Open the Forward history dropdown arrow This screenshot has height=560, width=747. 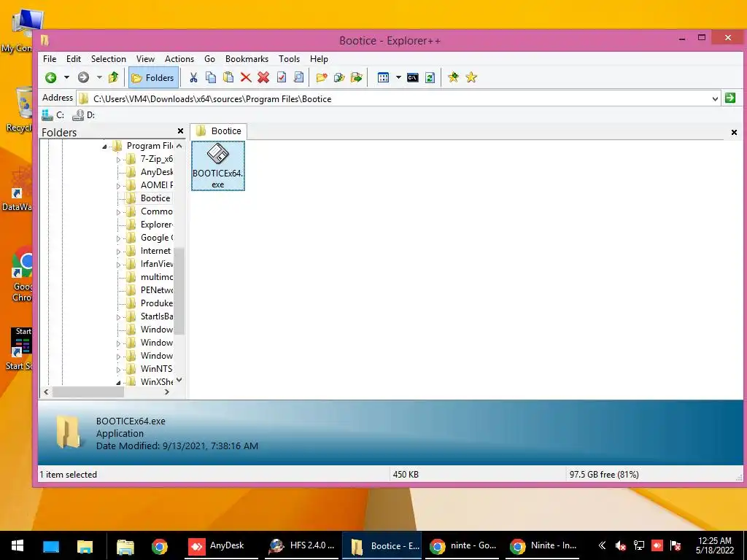click(x=99, y=77)
